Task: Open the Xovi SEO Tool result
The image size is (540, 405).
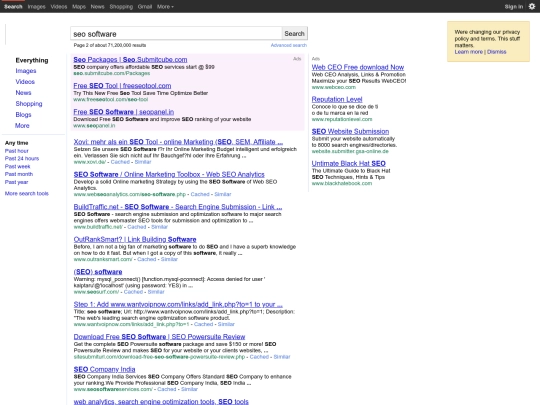Action: (x=178, y=142)
